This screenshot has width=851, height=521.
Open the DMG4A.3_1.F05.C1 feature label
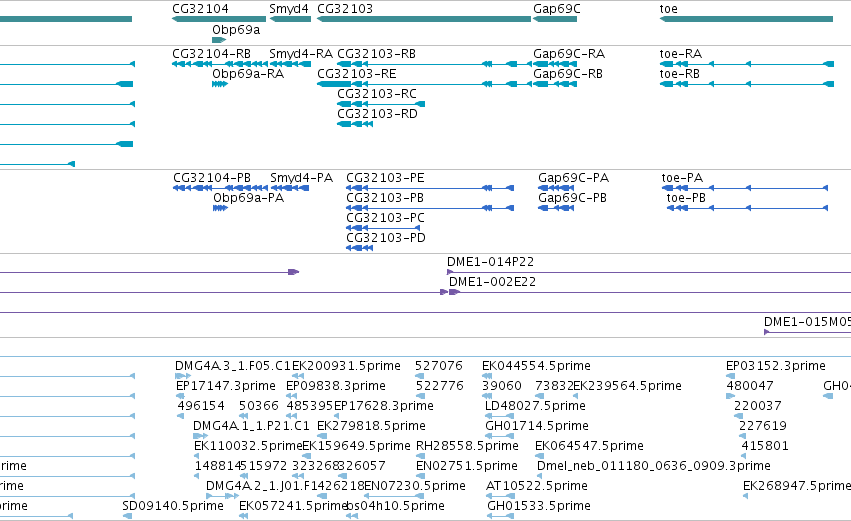(233, 366)
